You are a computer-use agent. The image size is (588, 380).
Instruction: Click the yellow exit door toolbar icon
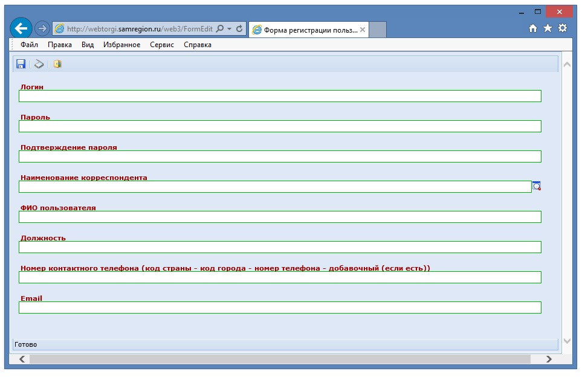click(57, 64)
